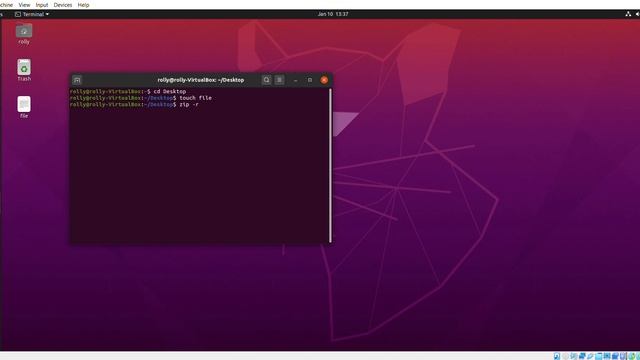Open the VirtualBox Devices menu
The width and height of the screenshot is (640, 360).
click(x=63, y=5)
